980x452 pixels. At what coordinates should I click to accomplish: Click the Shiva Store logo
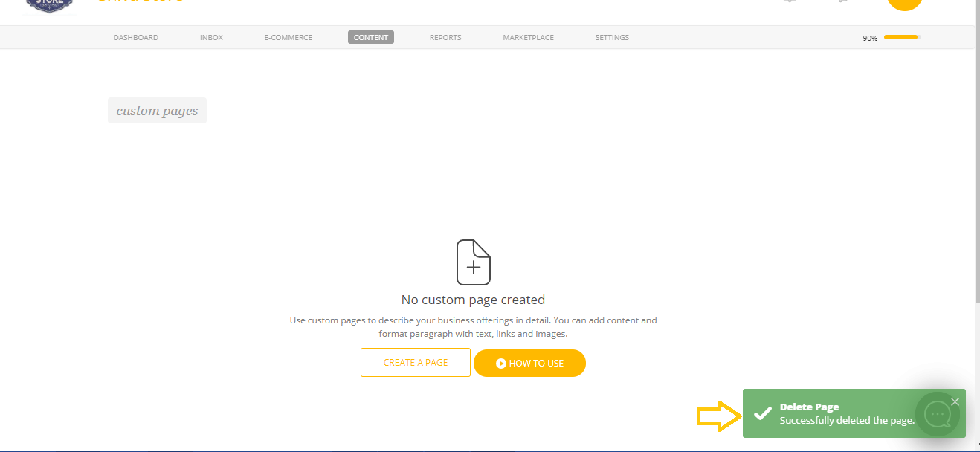click(48, 6)
